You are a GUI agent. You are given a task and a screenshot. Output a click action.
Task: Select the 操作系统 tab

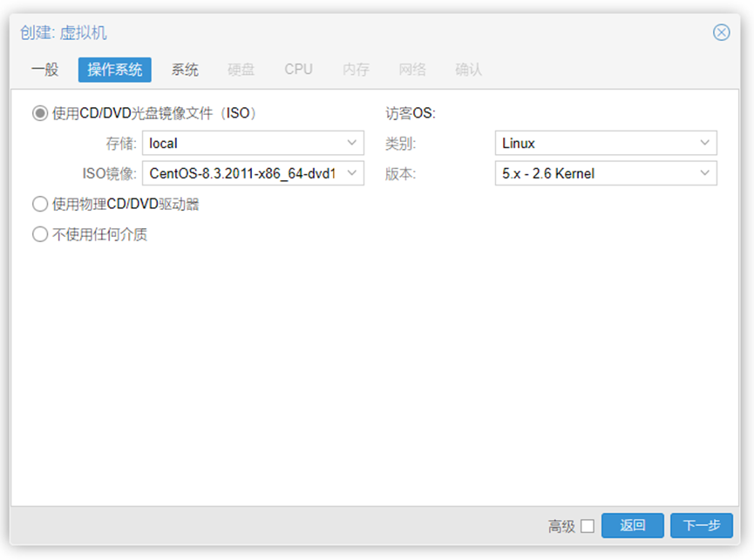coord(115,70)
